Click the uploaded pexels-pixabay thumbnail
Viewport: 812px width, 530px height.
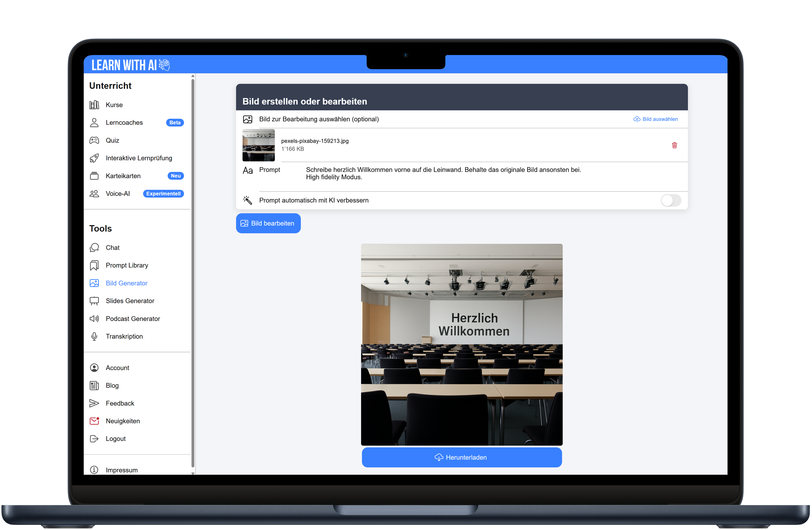click(x=258, y=145)
